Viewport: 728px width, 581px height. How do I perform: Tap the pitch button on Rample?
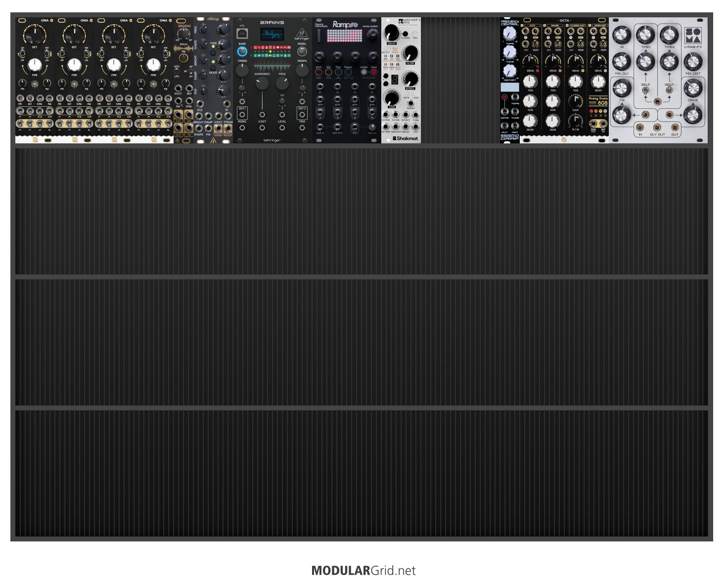click(318, 72)
